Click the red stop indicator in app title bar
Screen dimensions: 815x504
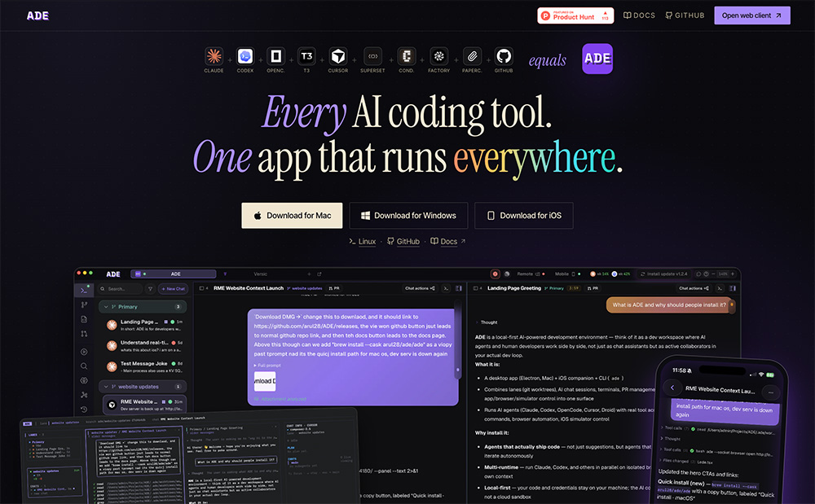tap(495, 274)
